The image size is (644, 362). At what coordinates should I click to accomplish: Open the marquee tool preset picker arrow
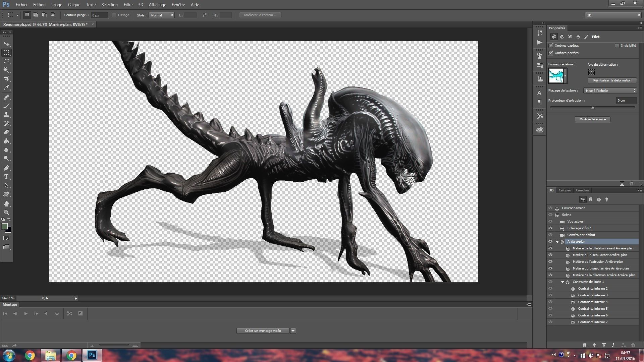17,15
